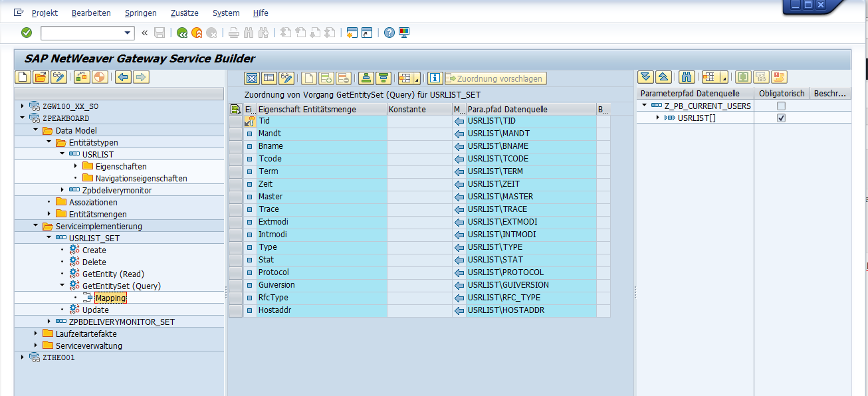This screenshot has height=396, width=868.
Task: Open the Bearbeiten menu
Action: (x=91, y=13)
